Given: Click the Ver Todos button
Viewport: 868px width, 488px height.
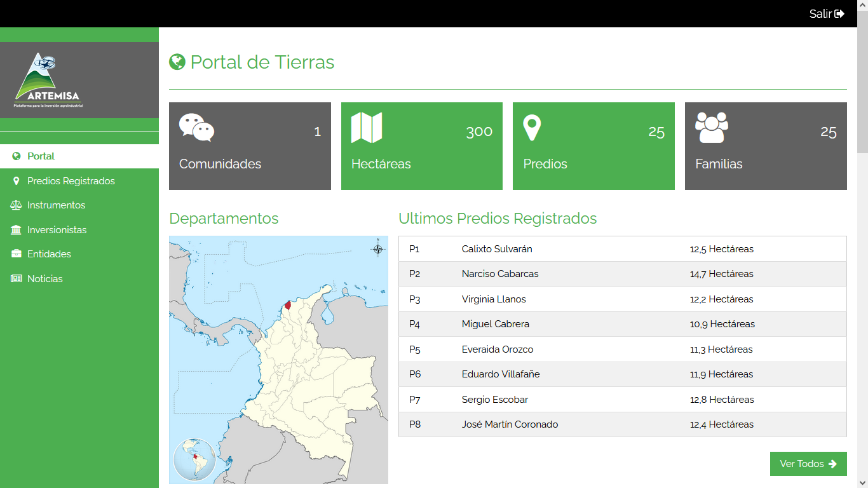Looking at the screenshot, I should pos(808,464).
